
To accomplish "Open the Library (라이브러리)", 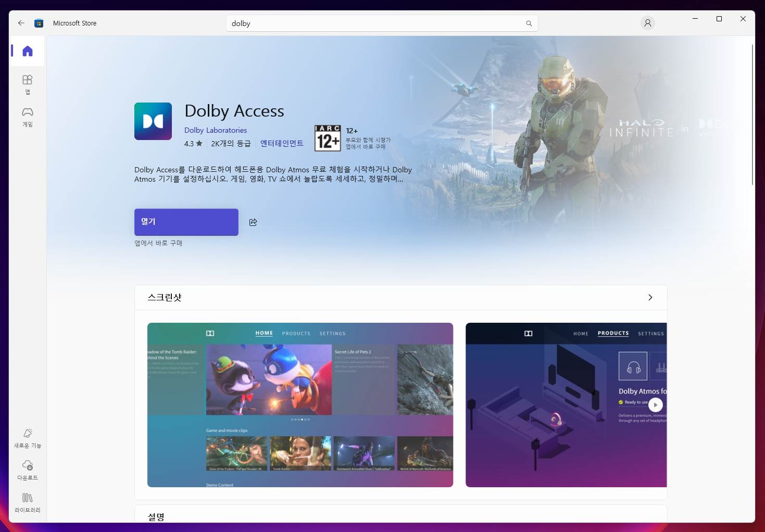I will click(x=28, y=503).
